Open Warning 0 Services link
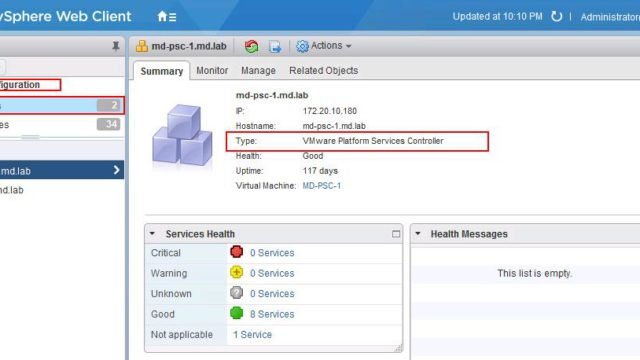 (x=272, y=273)
